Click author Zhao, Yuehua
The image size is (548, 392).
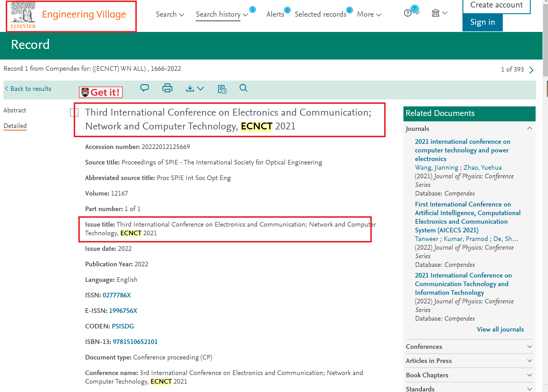[482, 167]
